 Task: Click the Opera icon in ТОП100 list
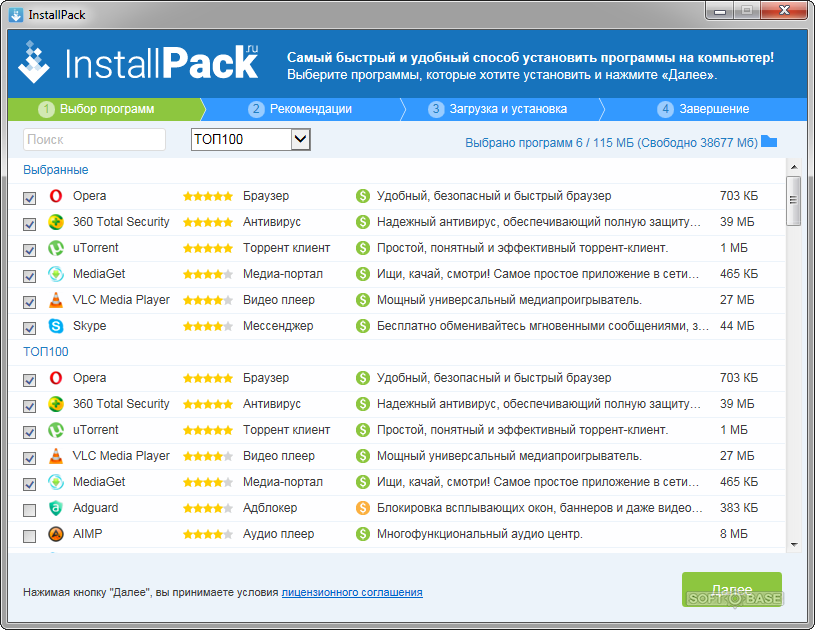[56, 378]
